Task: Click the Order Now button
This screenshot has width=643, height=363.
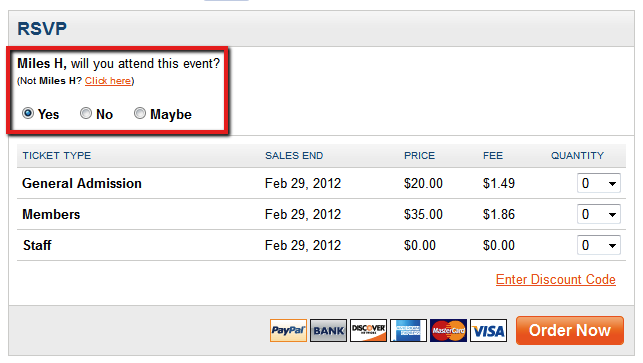Action: click(570, 330)
